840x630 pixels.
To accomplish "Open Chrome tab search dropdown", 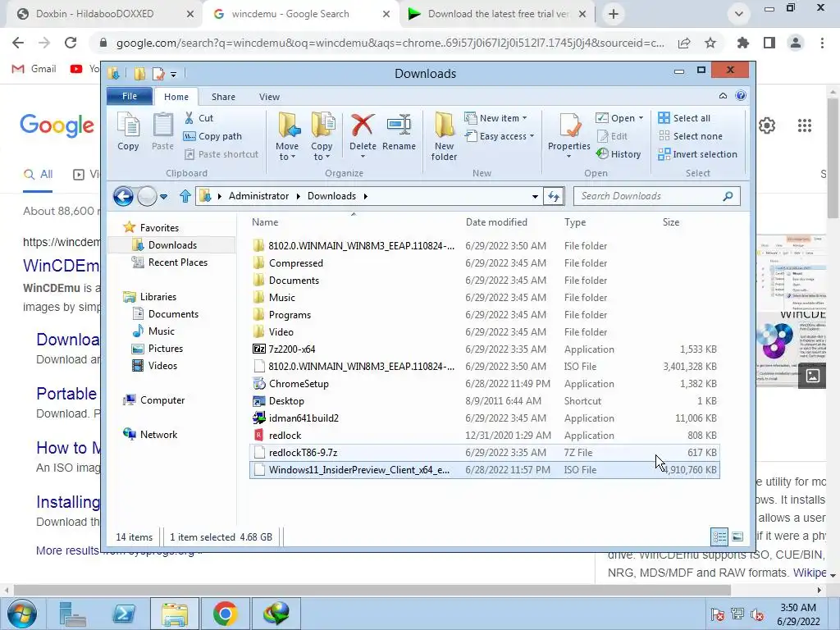I will [x=739, y=14].
